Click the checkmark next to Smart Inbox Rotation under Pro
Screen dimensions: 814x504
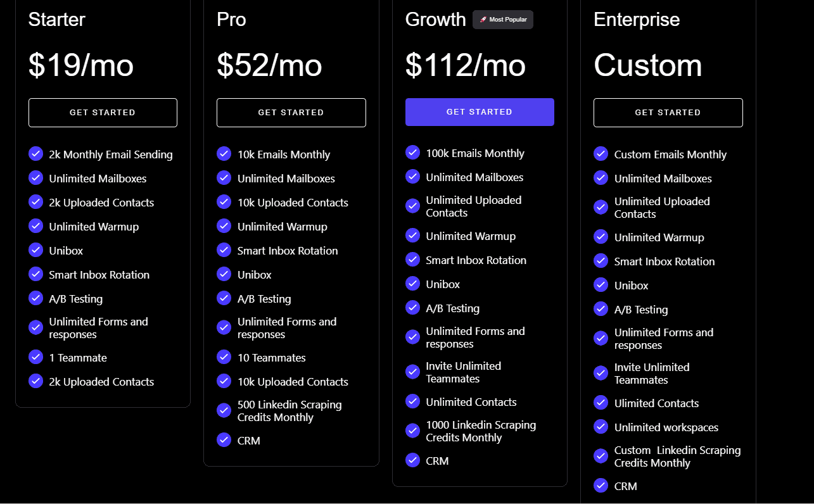coord(224,250)
